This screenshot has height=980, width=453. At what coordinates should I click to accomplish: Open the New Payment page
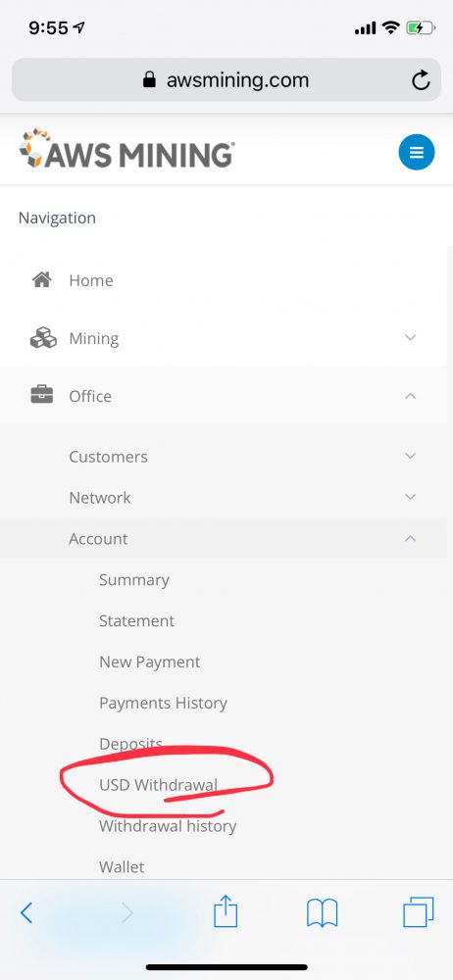[150, 661]
